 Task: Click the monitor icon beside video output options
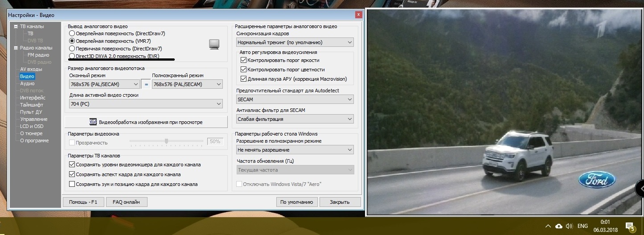[x=214, y=44]
